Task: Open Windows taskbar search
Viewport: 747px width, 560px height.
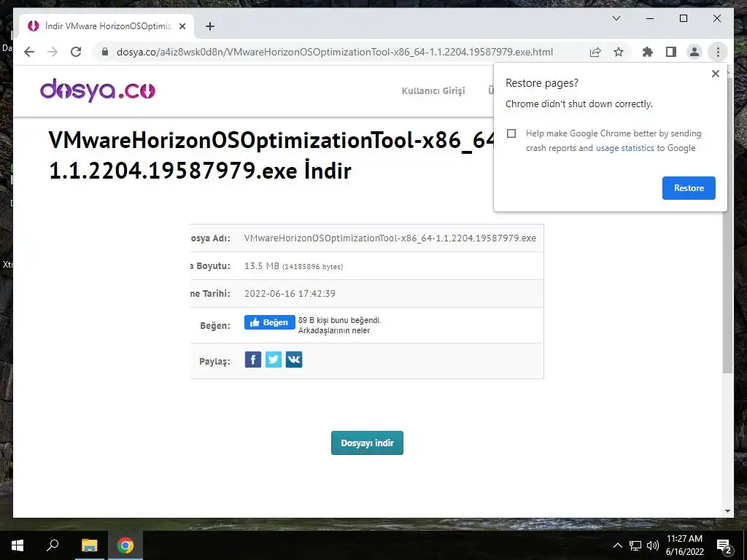Action: [53, 545]
